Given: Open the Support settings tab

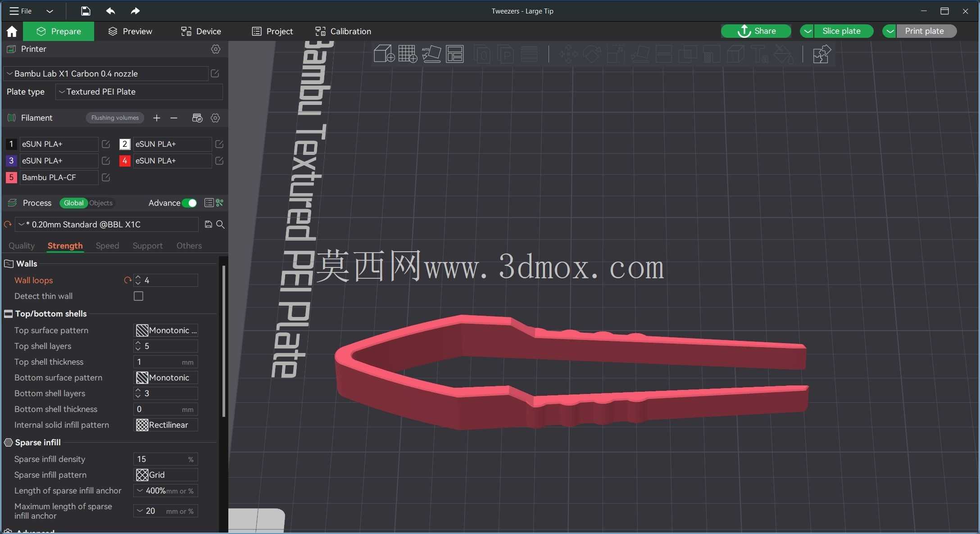Looking at the screenshot, I should (147, 246).
